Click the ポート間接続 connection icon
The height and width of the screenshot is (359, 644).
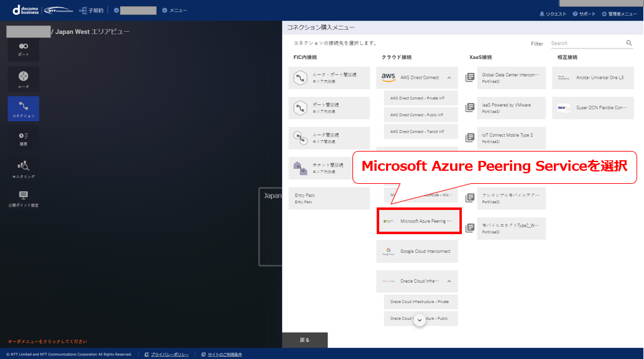click(300, 108)
